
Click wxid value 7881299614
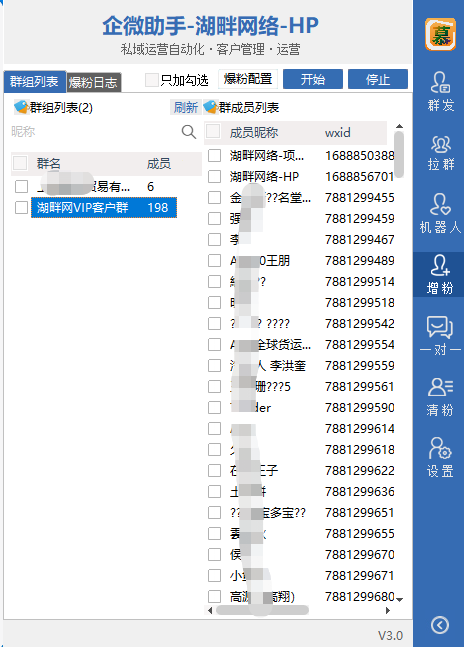coord(360,429)
